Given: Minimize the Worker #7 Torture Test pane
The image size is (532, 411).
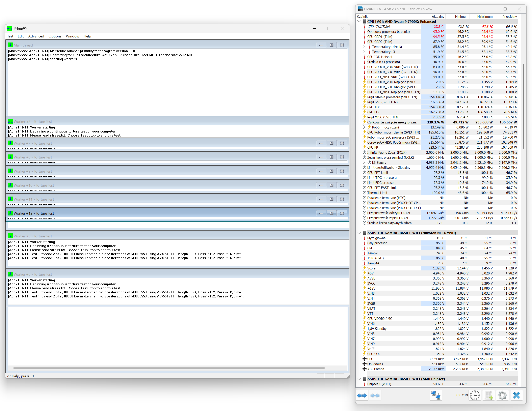Looking at the screenshot, I should 321,143.
